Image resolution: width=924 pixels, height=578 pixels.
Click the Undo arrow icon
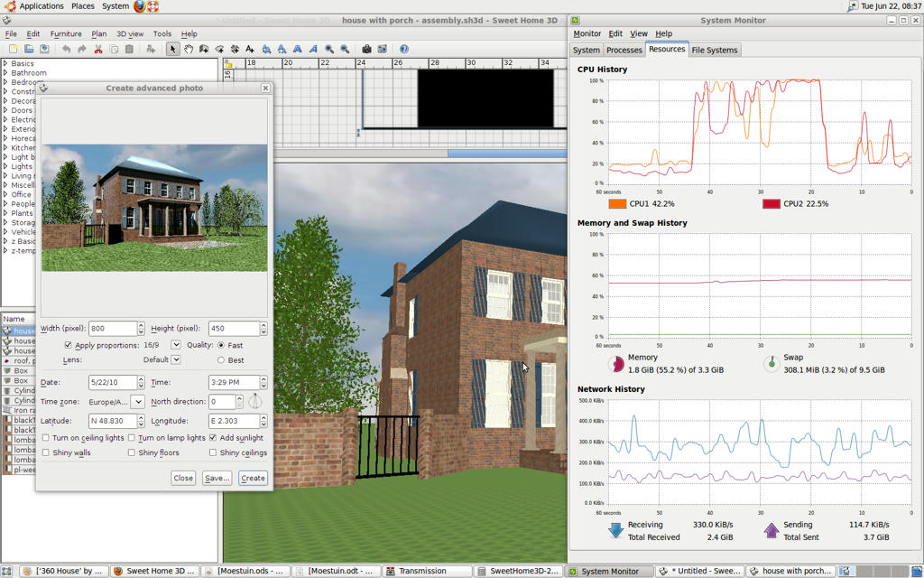click(x=66, y=49)
